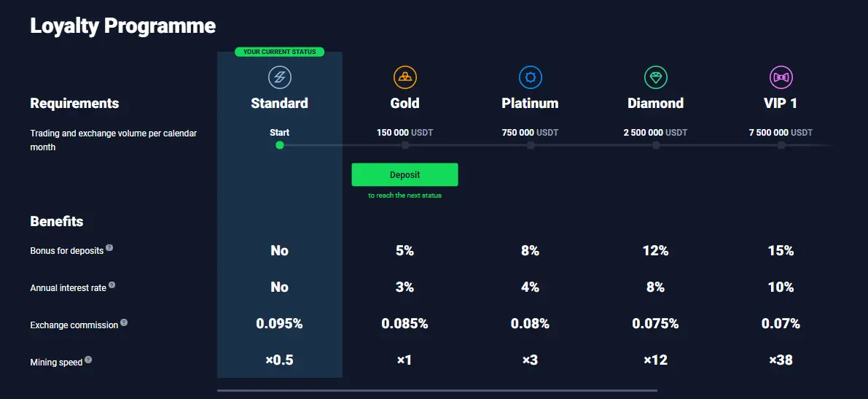Open the Bonus for deposits help tooltip

tap(109, 248)
